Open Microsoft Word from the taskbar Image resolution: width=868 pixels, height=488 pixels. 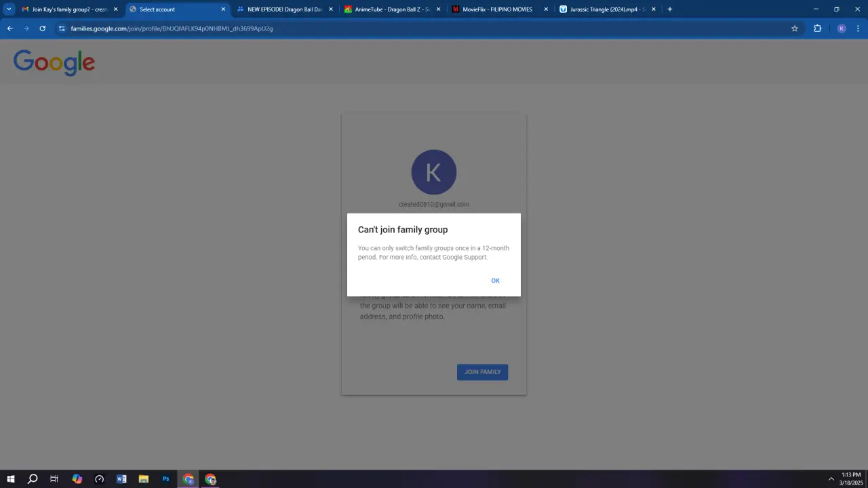pos(121,479)
